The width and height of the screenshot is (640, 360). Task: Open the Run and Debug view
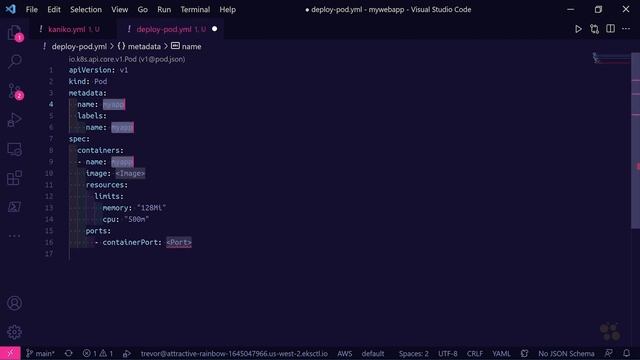pyautogui.click(x=14, y=120)
